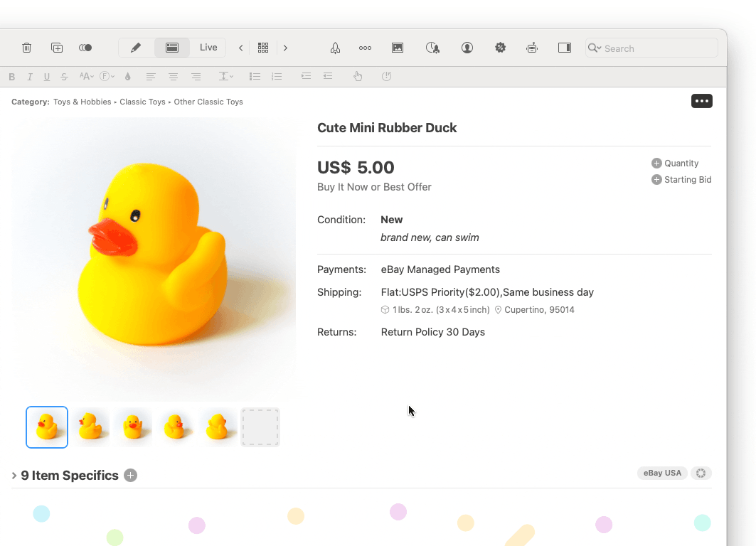The width and height of the screenshot is (756, 546).
Task: Switch to the Live tab
Action: [x=208, y=48]
